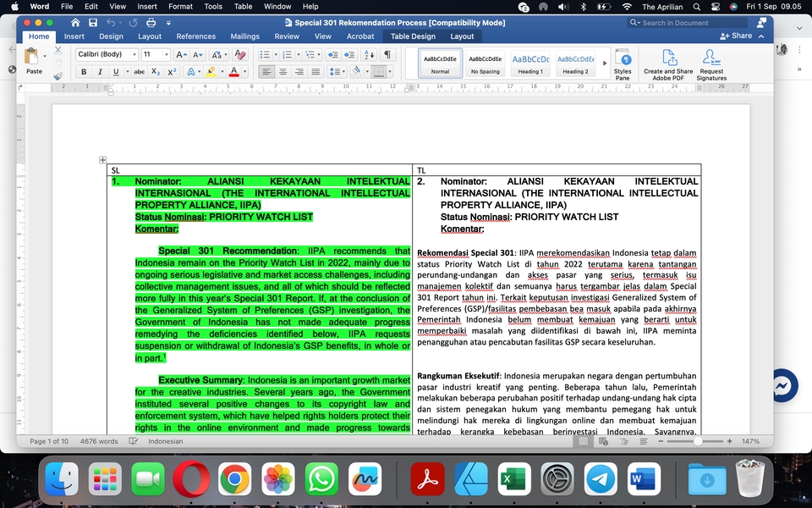Open the Insert ribbon tab
Screen dimensions: 812x508
74,36
